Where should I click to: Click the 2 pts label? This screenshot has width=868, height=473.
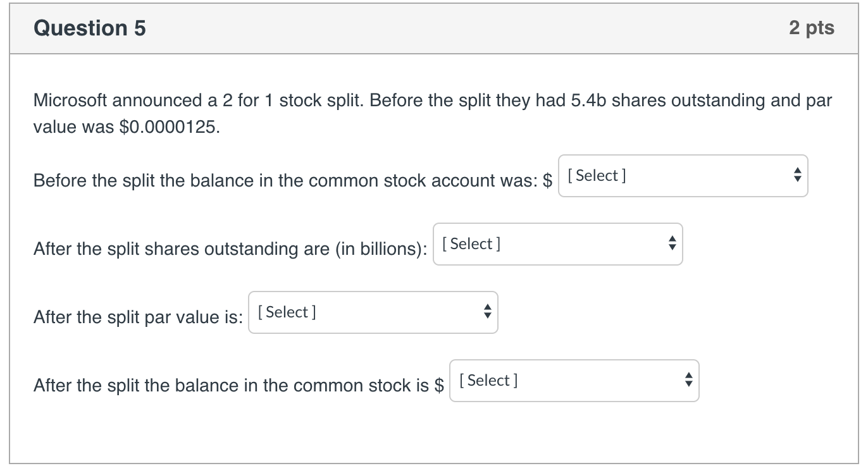pos(812,28)
